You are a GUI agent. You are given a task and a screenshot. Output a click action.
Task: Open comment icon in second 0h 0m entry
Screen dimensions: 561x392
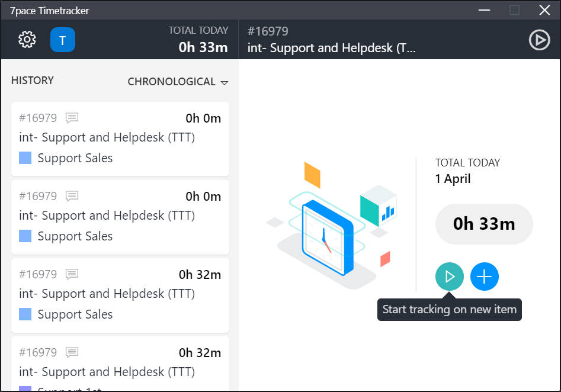coord(72,196)
